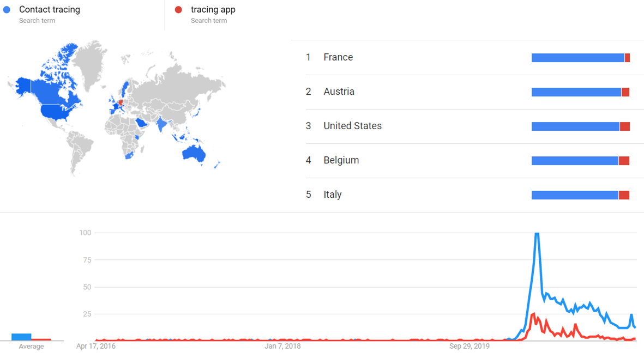Click India on the world map
644x358 pixels.
[162, 125]
